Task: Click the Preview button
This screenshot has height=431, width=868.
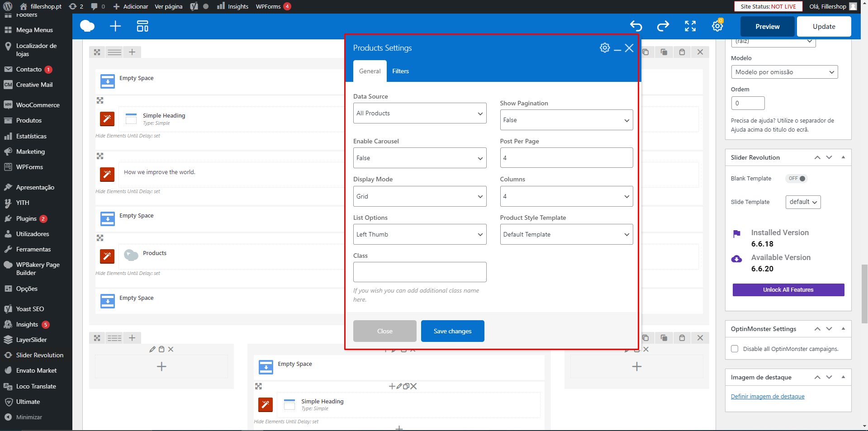Action: [768, 26]
